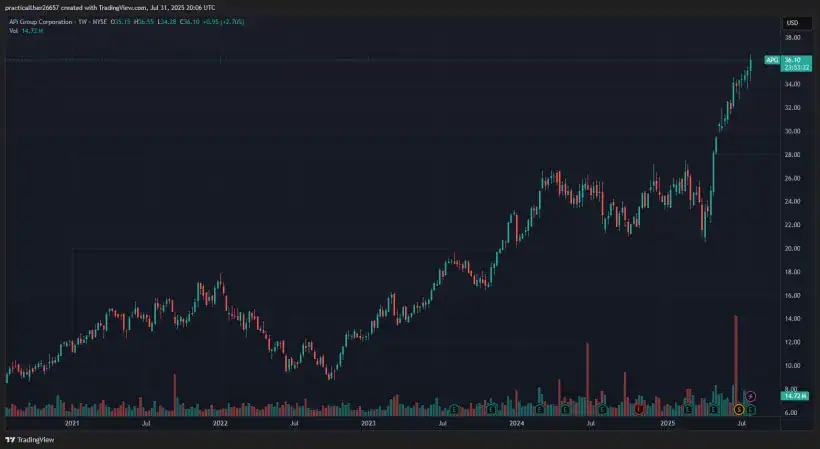Click the 38.00 level on price axis

coord(792,38)
